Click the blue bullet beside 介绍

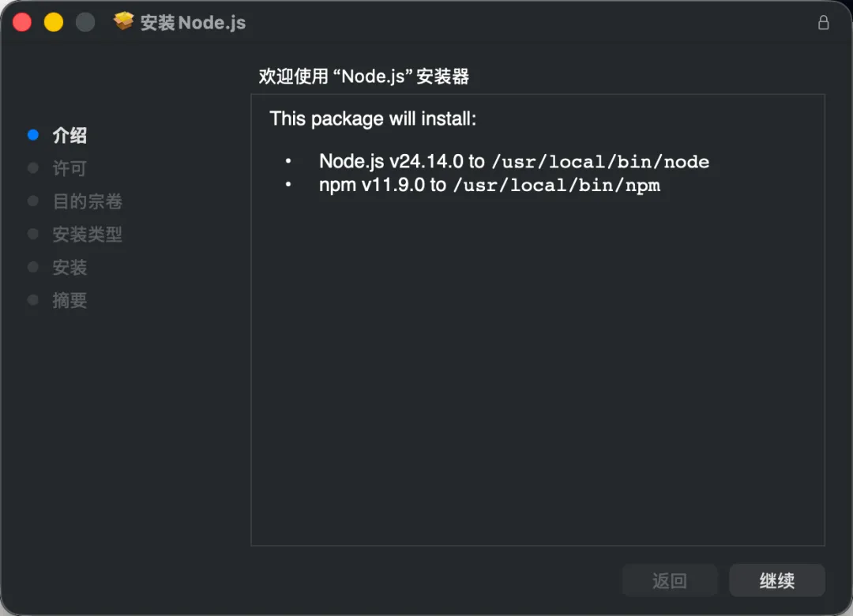[32, 135]
